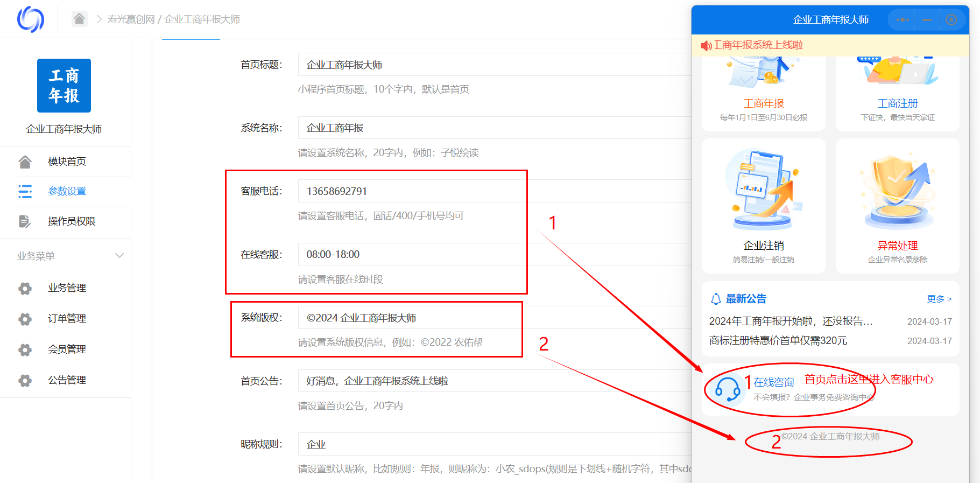This screenshot has height=483, width=980.
Task: Click the 更多 link in announcements
Action: pos(939,299)
